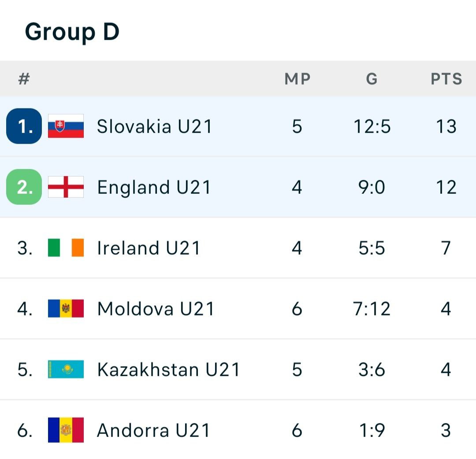Select Ireland U21 team name

[149, 248]
